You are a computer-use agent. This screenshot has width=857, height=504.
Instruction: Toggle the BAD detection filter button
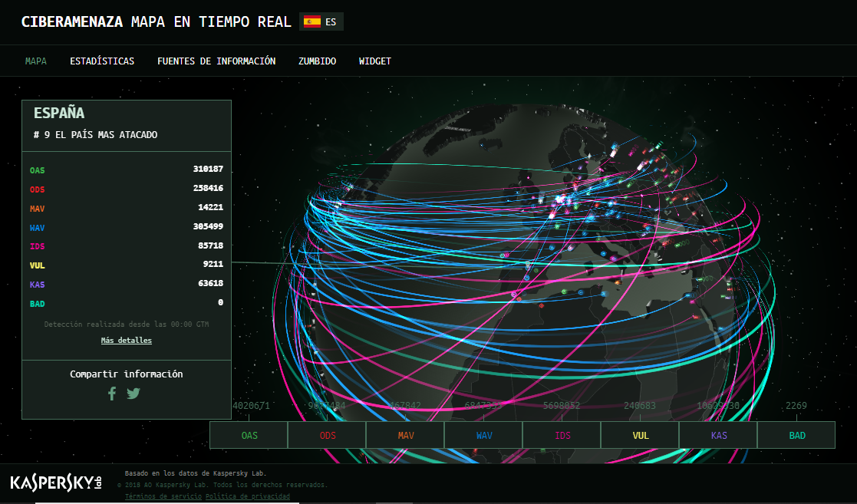(x=796, y=435)
